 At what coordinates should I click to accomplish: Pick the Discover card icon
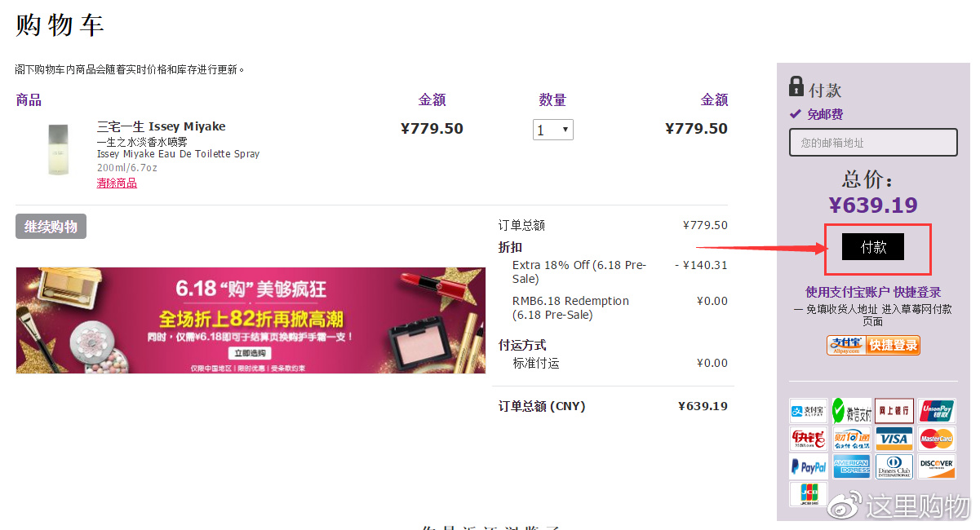(937, 467)
